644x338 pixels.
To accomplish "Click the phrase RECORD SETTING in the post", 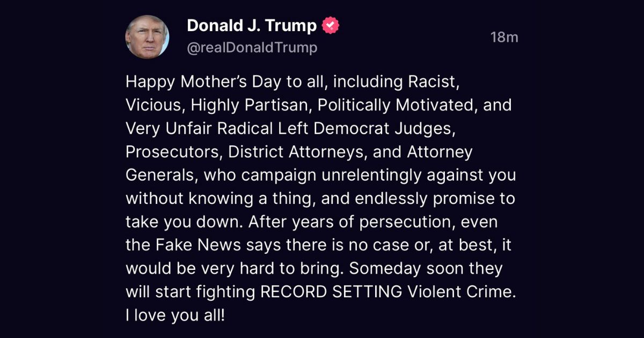I will [329, 292].
